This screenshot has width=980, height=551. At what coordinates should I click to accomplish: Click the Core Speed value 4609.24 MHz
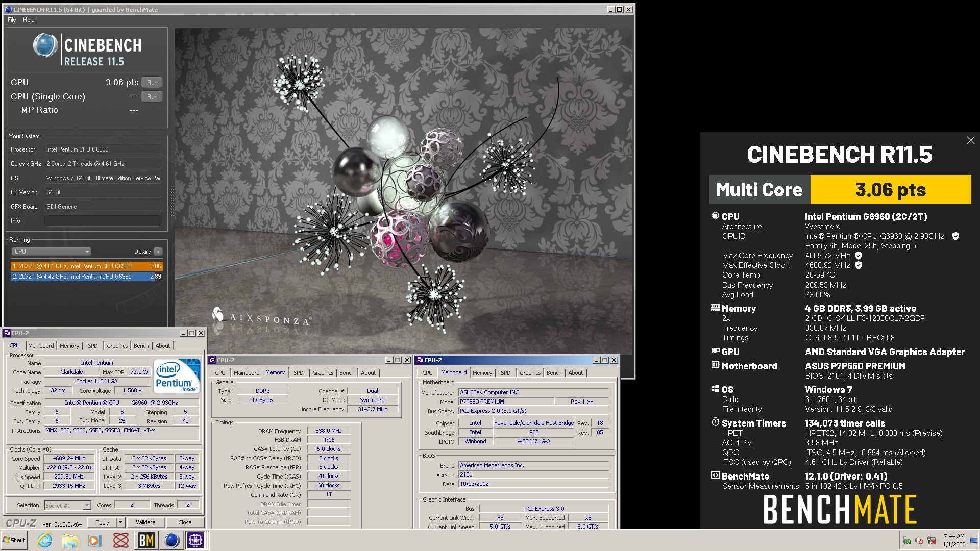(69, 458)
